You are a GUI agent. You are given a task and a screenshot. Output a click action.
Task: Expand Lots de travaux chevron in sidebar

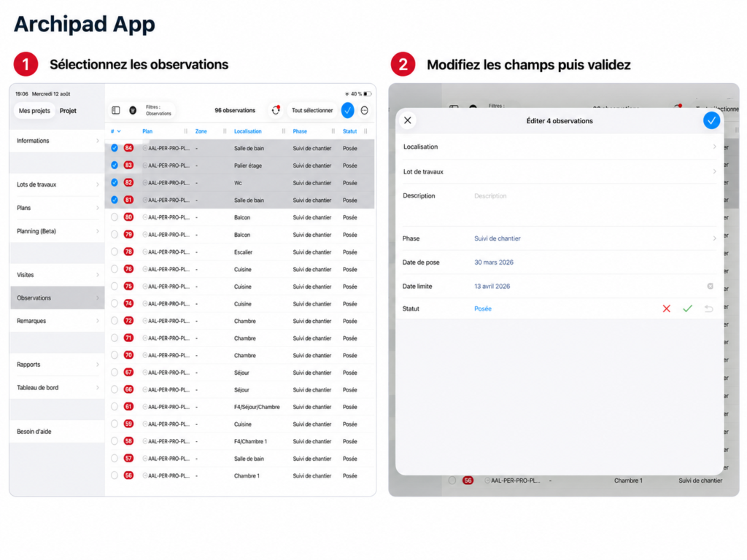coord(98,184)
